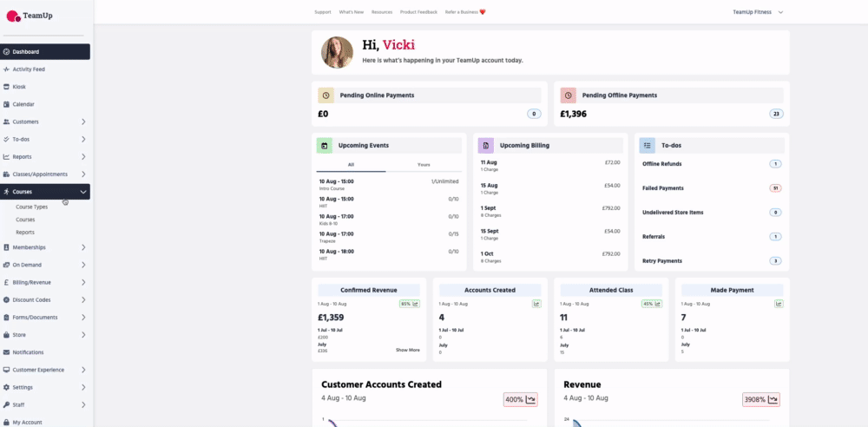Open chart icon in Made Payment card
868x427 pixels.
point(779,304)
